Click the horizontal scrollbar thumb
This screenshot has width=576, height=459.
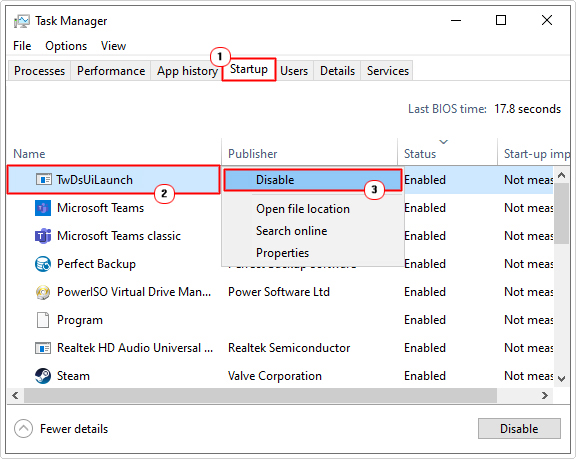pyautogui.click(x=260, y=395)
